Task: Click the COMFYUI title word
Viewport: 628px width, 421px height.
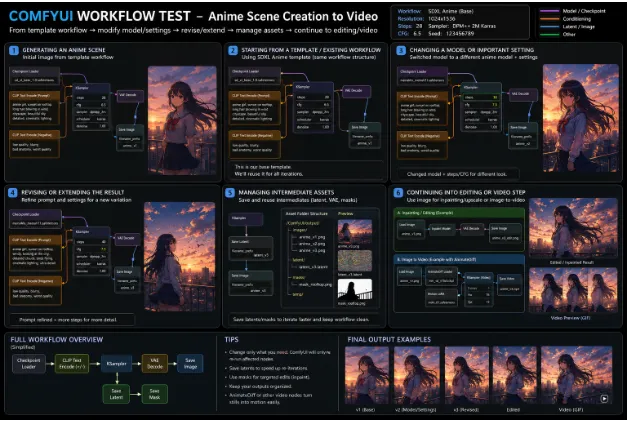Action: click(x=41, y=16)
